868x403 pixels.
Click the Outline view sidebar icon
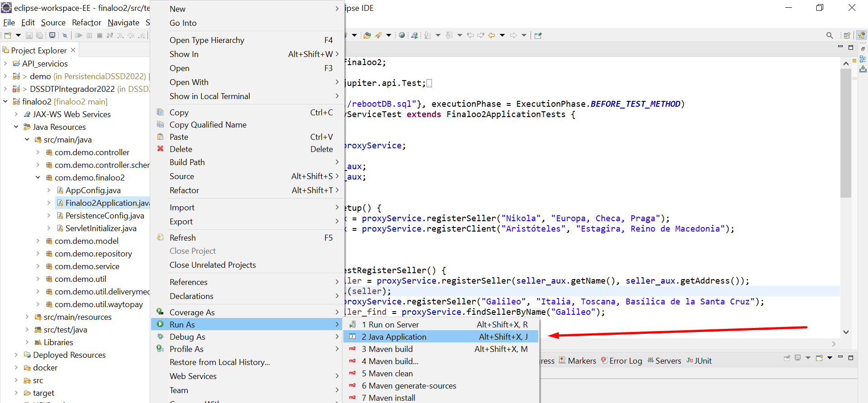pos(863,59)
